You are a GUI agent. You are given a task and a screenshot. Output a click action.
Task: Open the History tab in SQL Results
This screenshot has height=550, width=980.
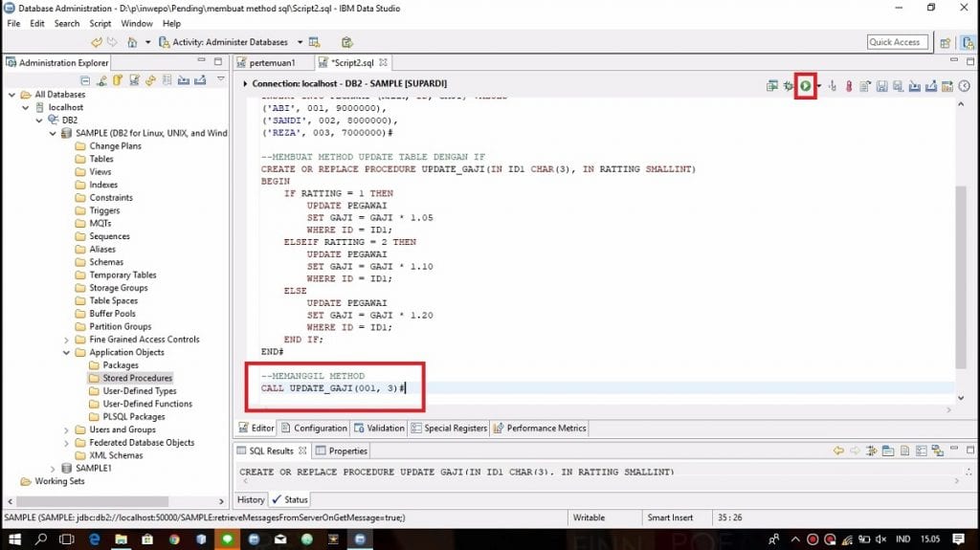[x=251, y=499]
